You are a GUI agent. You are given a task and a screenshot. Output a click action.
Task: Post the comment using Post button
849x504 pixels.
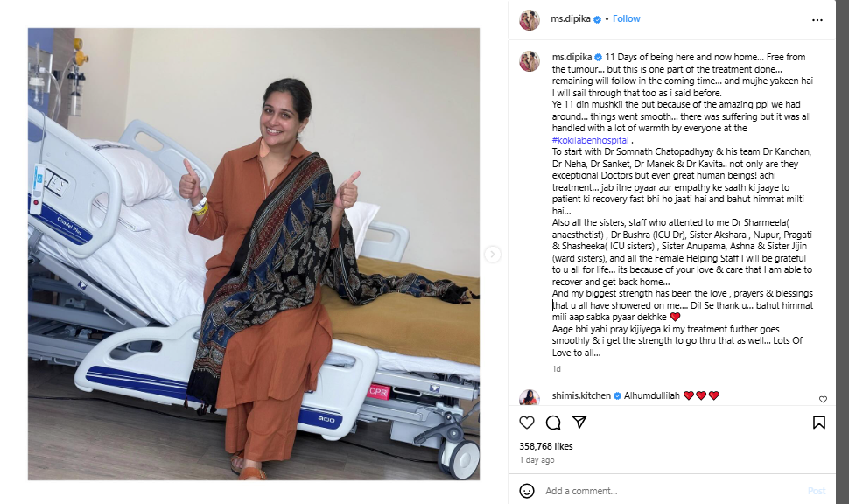point(817,491)
